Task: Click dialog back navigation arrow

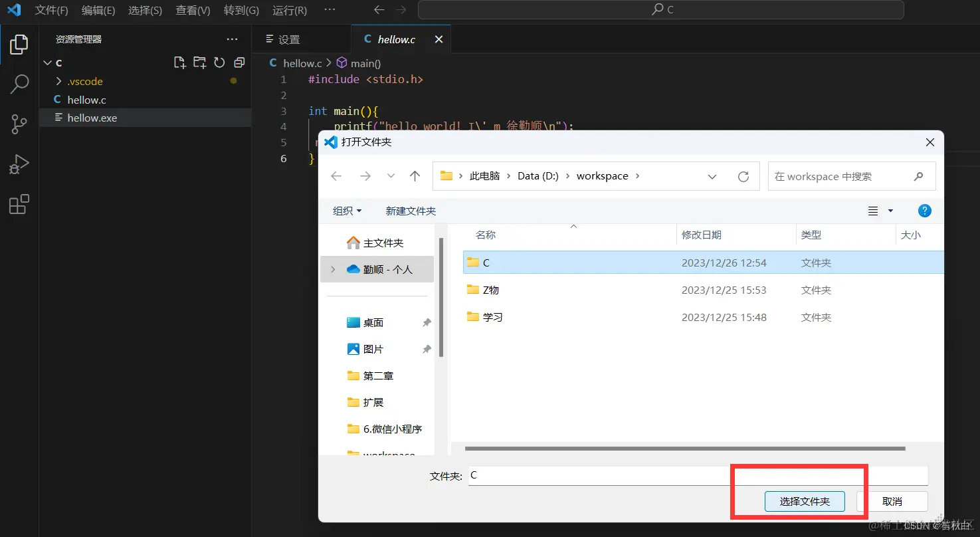Action: (336, 176)
